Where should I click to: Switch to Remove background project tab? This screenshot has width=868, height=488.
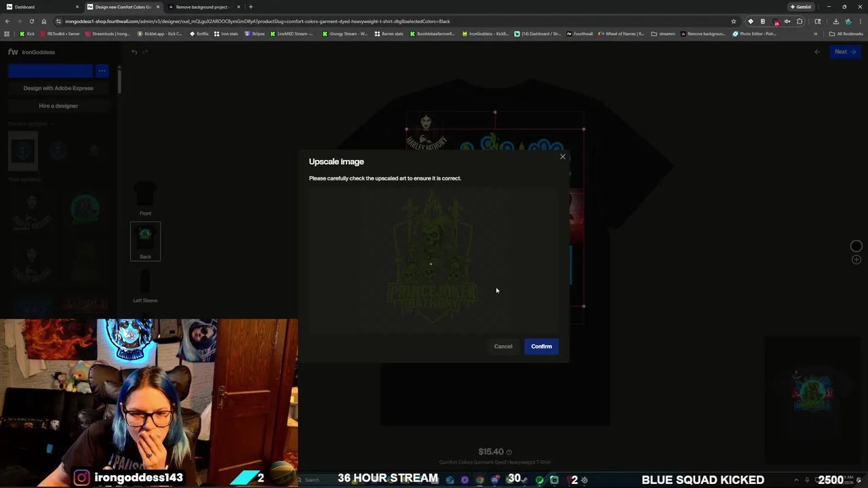pos(203,7)
